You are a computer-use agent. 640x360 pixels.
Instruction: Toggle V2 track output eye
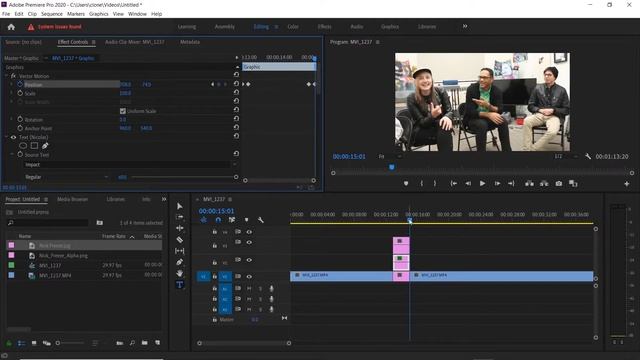[x=249, y=260]
